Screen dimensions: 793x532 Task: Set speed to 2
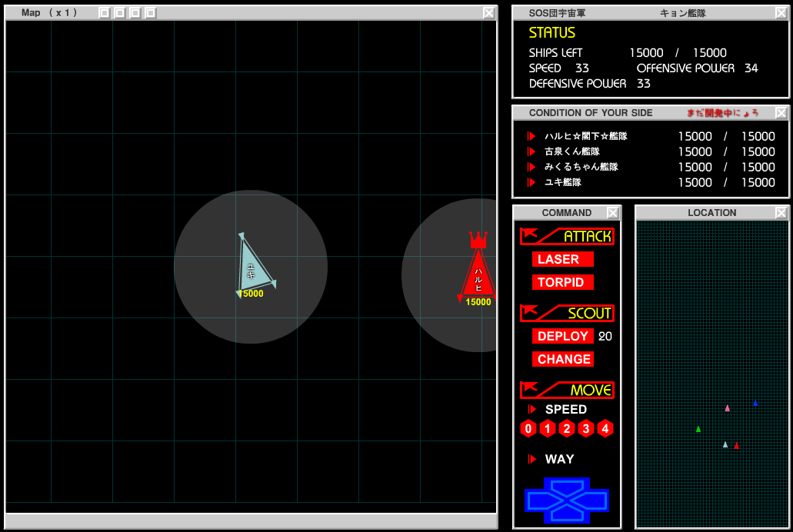566,429
